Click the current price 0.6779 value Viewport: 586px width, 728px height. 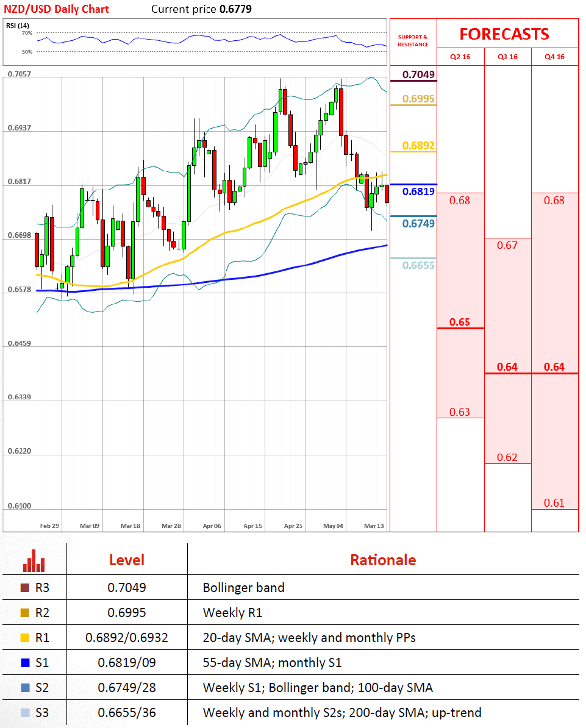point(235,9)
